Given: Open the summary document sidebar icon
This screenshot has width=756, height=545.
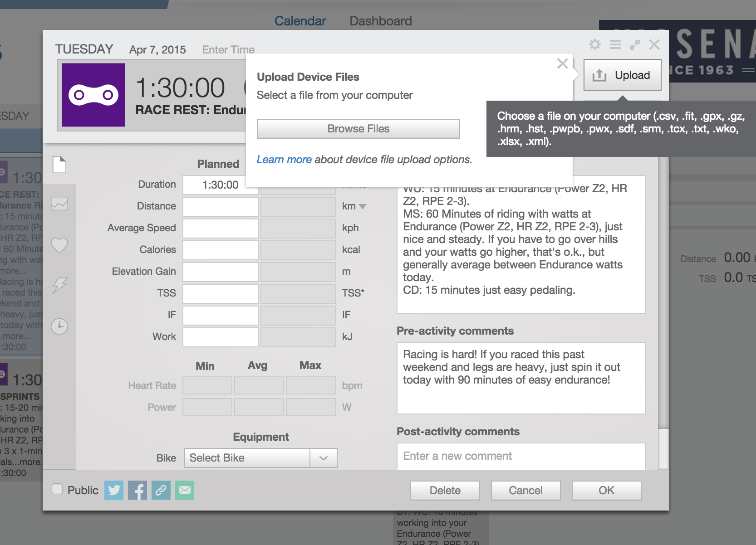Looking at the screenshot, I should tap(59, 164).
